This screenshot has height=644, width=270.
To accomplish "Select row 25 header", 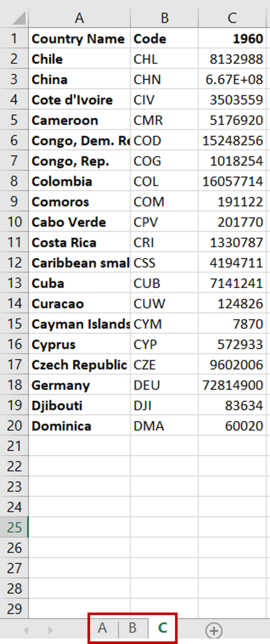I will (14, 527).
